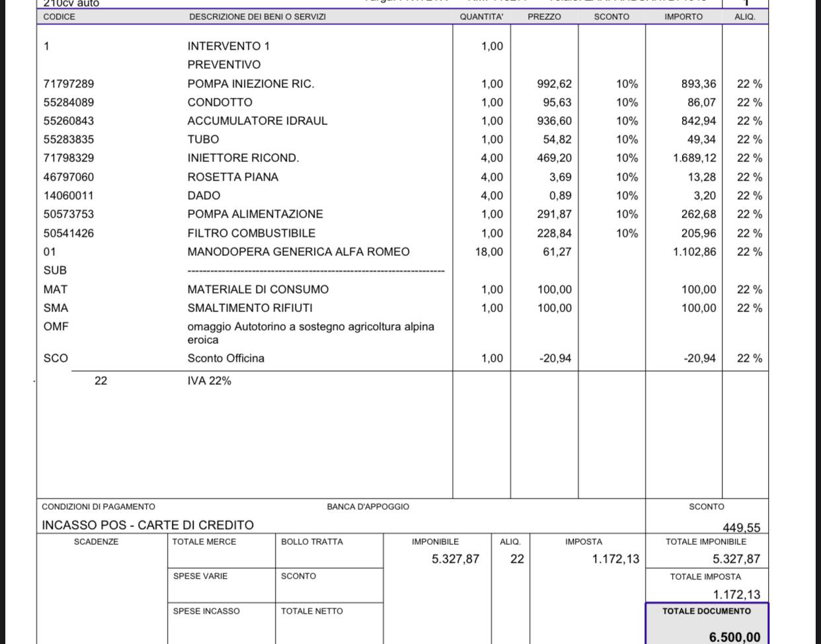Select the Sconto Officina description
Screen dimensions: 821x644
point(225,358)
